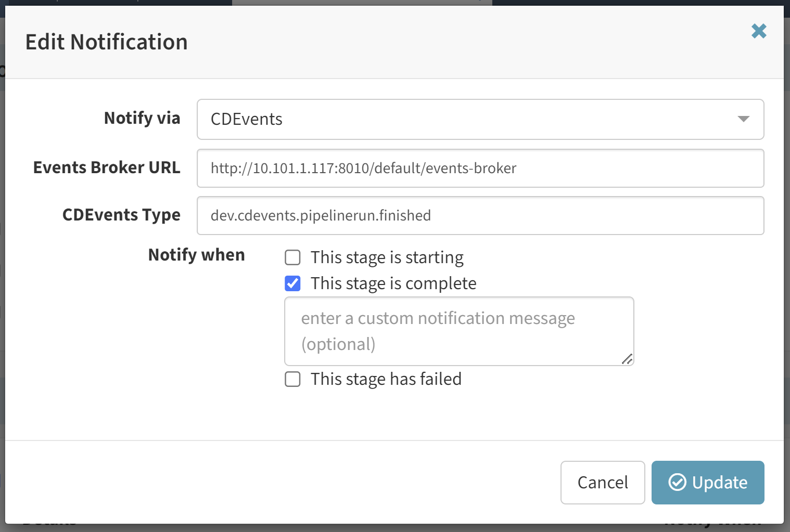This screenshot has height=532, width=790.
Task: Focus the Events Broker URL field
Action: (480, 168)
